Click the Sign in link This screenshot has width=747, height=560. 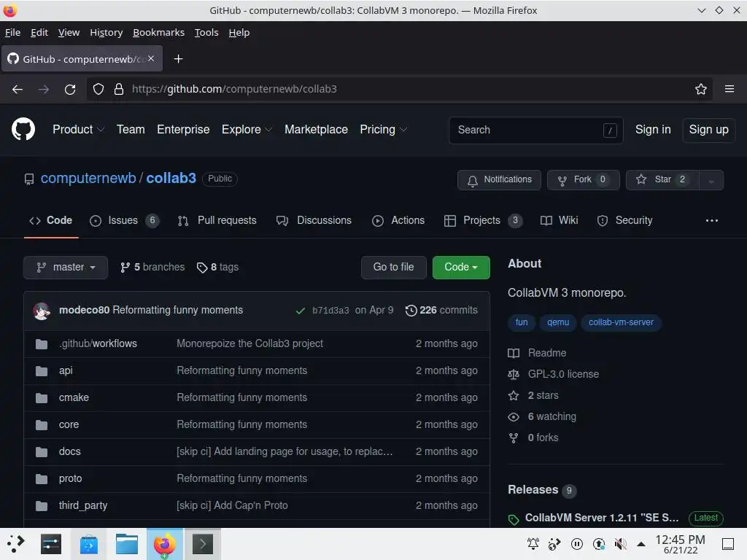pyautogui.click(x=653, y=130)
